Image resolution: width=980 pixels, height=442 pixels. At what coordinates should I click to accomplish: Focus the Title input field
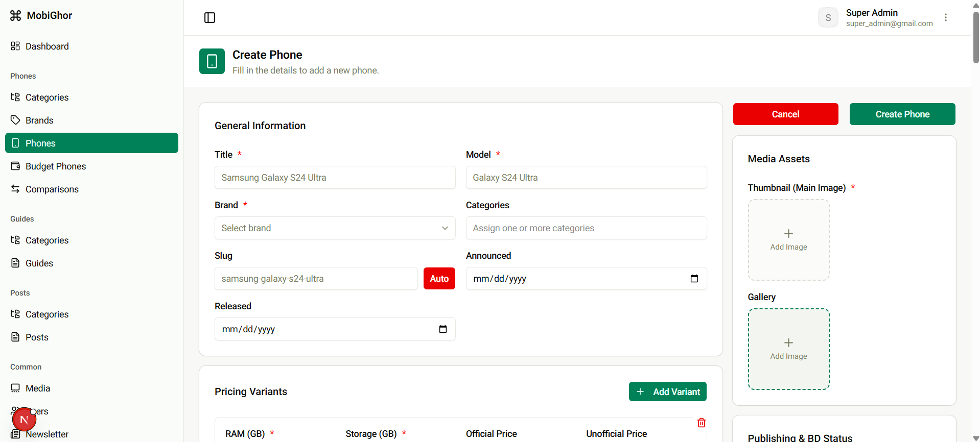click(335, 178)
